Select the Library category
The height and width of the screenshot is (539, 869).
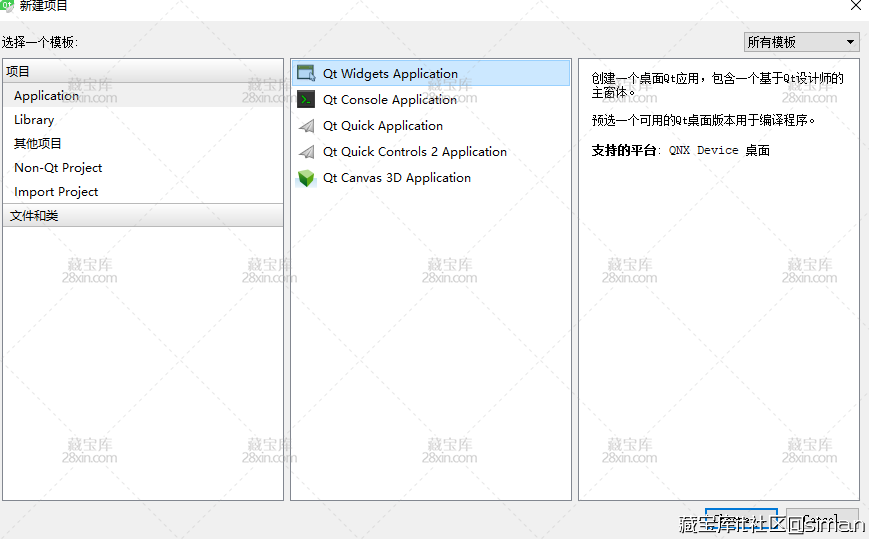(x=34, y=120)
